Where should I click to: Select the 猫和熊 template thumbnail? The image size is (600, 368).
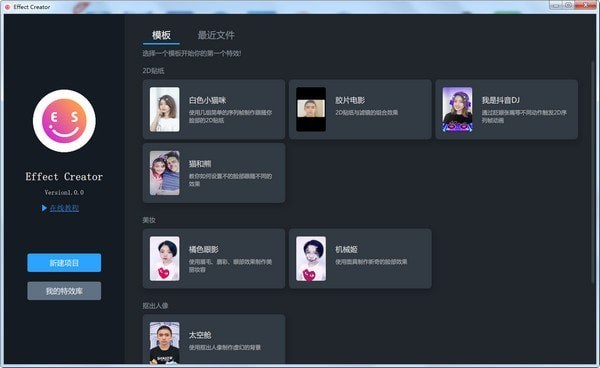[165, 173]
